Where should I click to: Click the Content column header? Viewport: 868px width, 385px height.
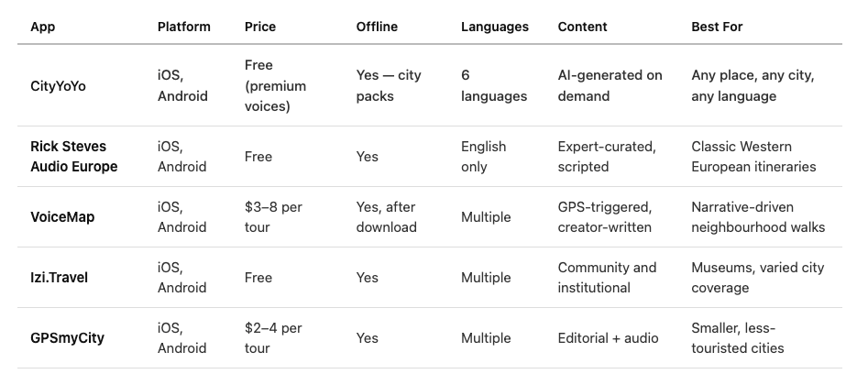(x=582, y=27)
